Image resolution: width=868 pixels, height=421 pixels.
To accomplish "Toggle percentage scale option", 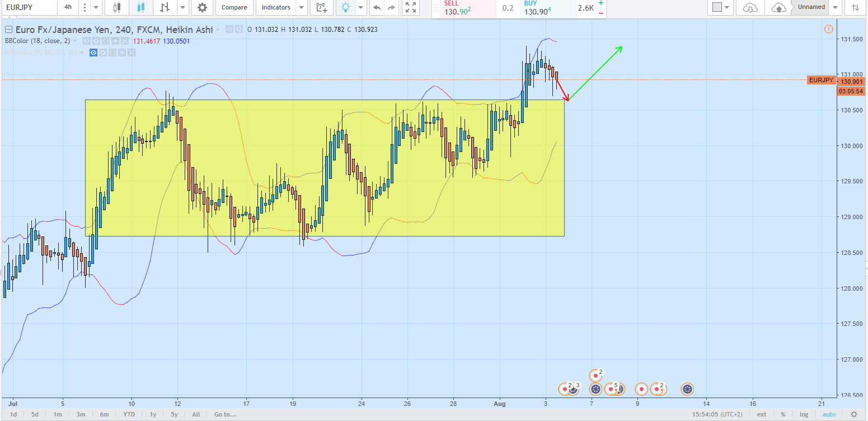I will 783,414.
